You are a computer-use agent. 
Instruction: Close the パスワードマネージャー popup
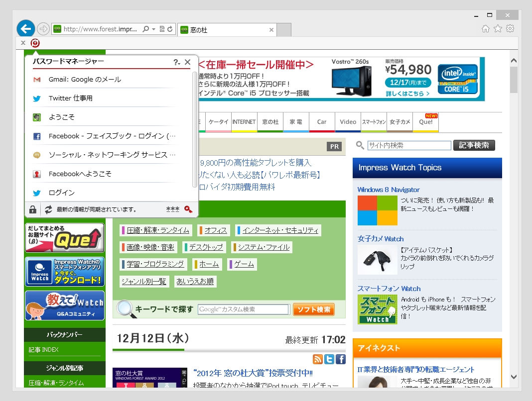[x=188, y=62]
